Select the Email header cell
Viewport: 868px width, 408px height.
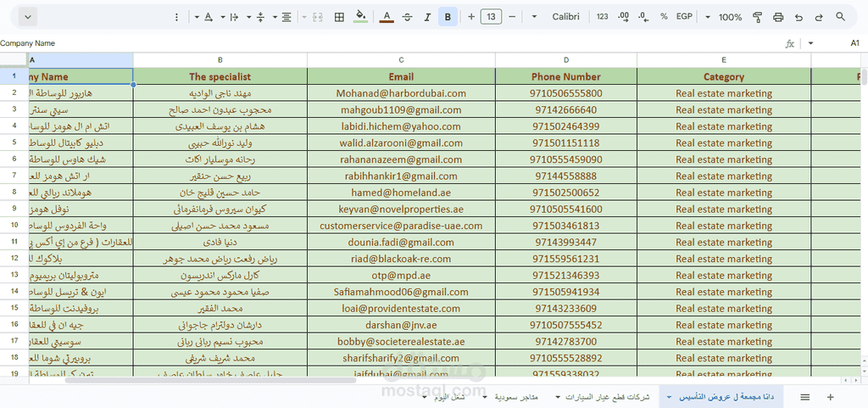[401, 76]
